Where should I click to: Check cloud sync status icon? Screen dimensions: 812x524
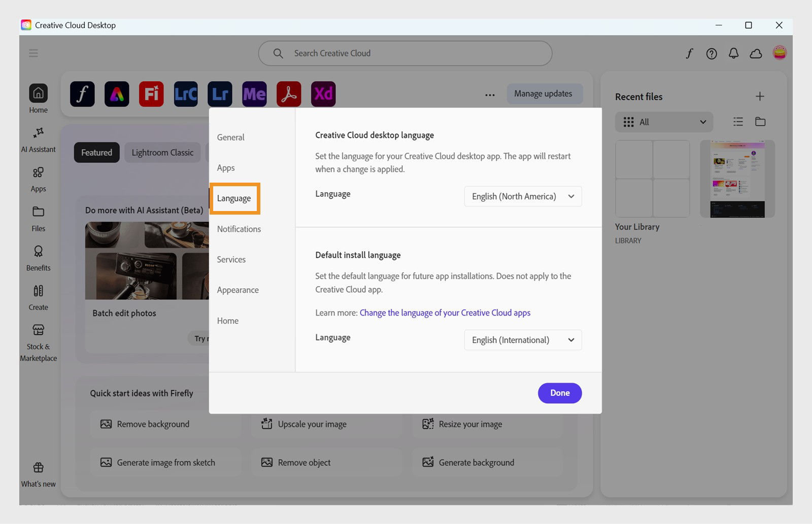pos(756,53)
